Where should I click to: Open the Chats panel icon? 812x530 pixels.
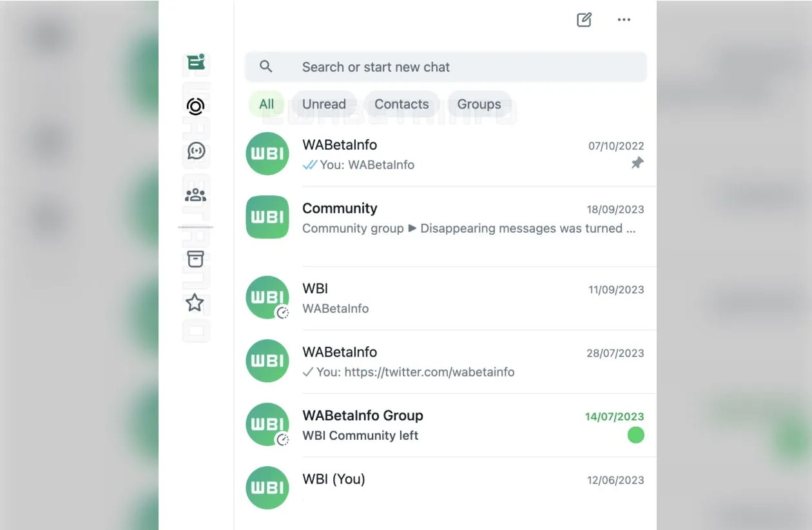tap(195, 63)
